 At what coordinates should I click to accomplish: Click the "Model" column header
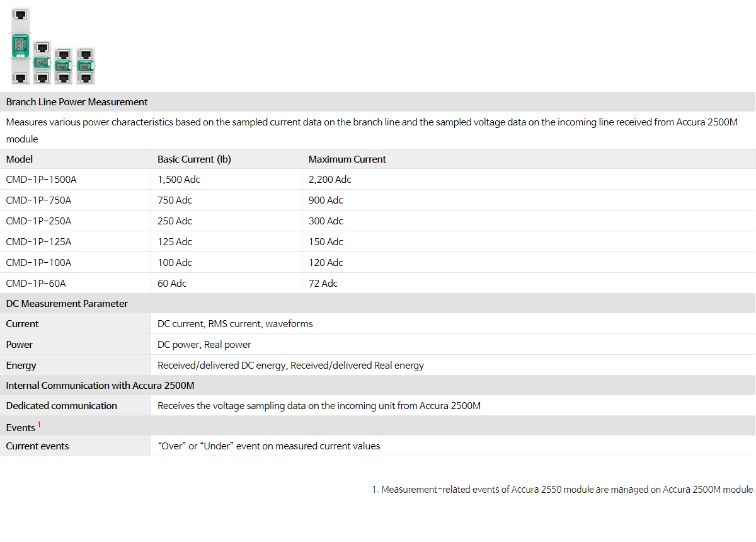pyautogui.click(x=20, y=159)
